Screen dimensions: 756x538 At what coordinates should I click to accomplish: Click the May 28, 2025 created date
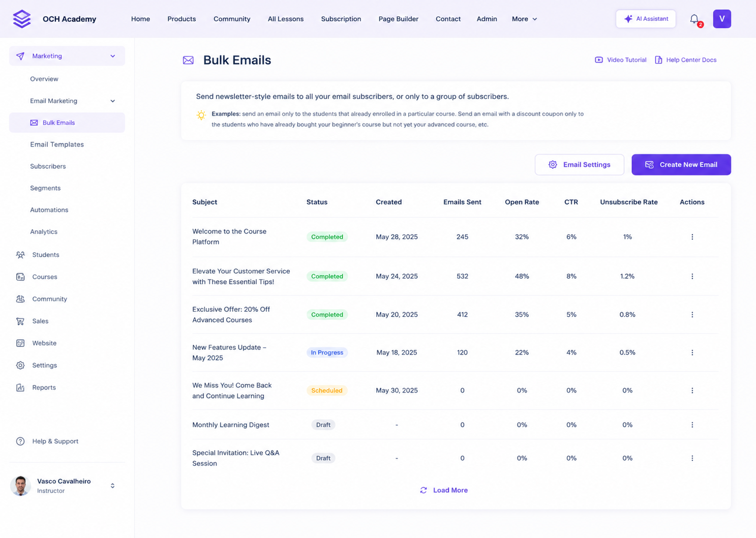click(x=397, y=237)
